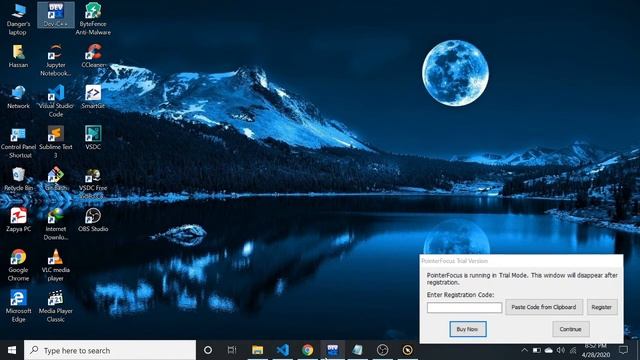640x360 pixels.
Task: Open Microsoft Edge desktop shortcut
Action: 18,306
